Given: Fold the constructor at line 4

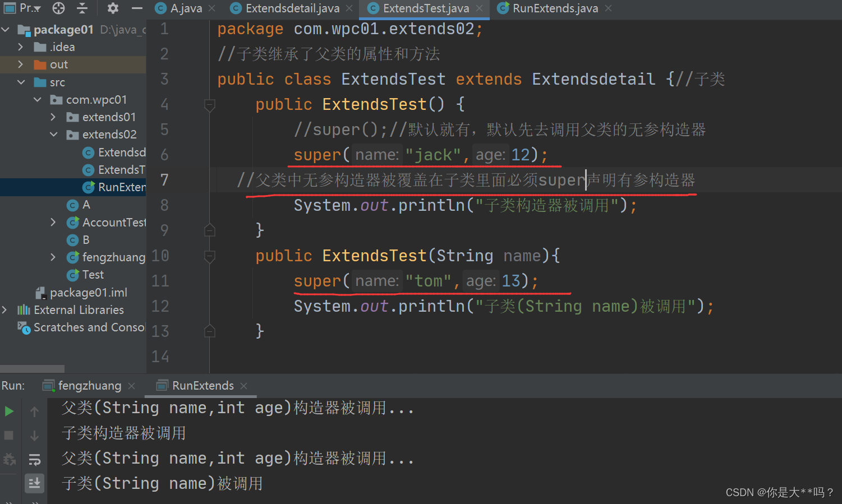Looking at the screenshot, I should [210, 105].
